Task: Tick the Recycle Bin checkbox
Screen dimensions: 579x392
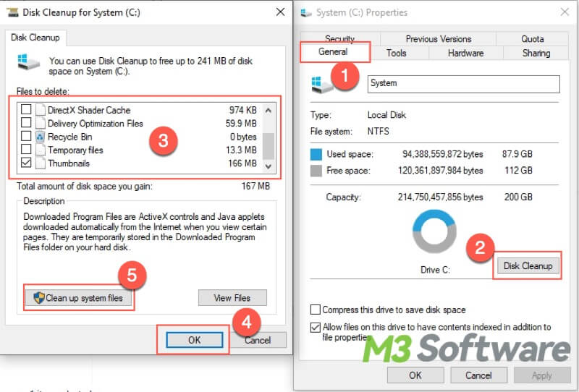Action: 26,136
